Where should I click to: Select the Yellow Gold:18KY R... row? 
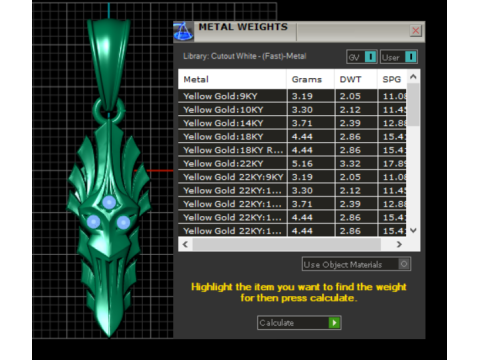pos(292,150)
